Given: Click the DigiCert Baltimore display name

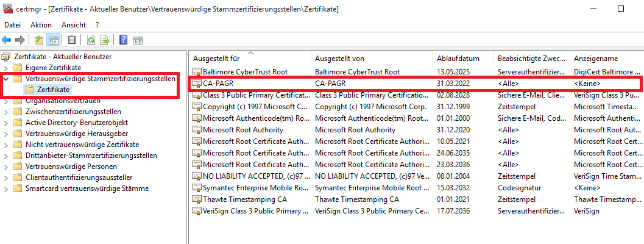Looking at the screenshot, I should (x=607, y=71).
